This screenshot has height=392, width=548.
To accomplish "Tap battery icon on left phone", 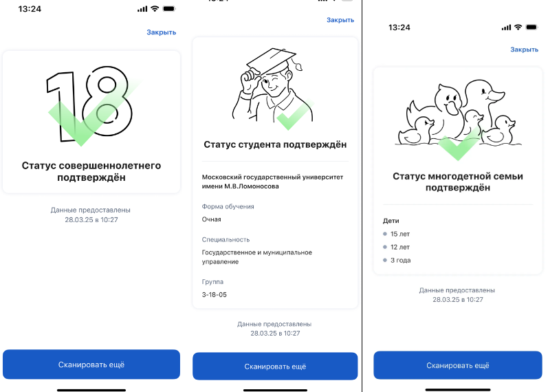I will pos(169,9).
